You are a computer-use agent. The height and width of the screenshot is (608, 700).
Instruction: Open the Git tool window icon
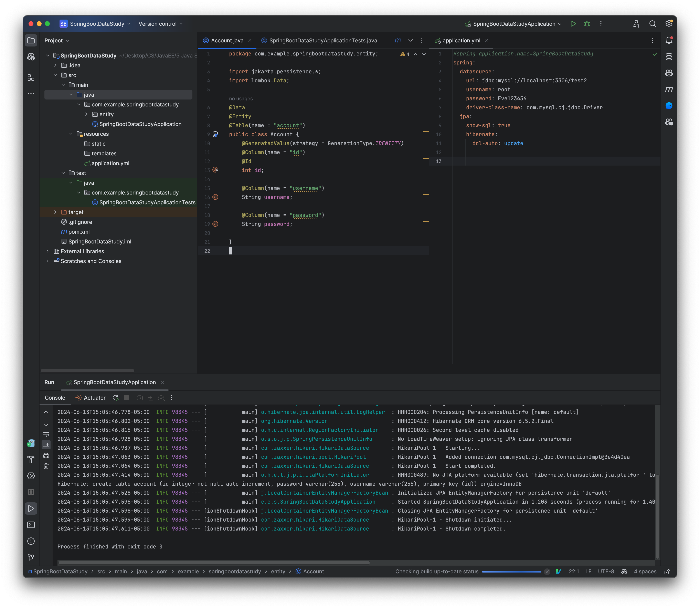coord(31,557)
